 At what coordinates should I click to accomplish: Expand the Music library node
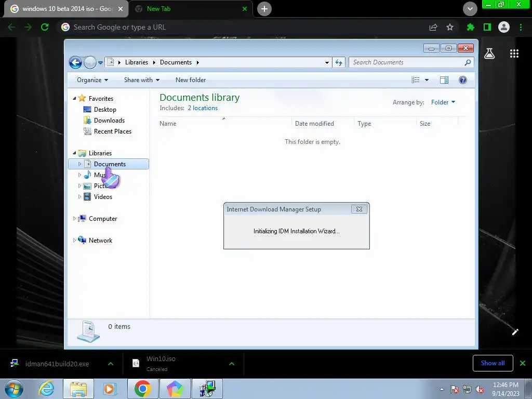click(x=79, y=175)
